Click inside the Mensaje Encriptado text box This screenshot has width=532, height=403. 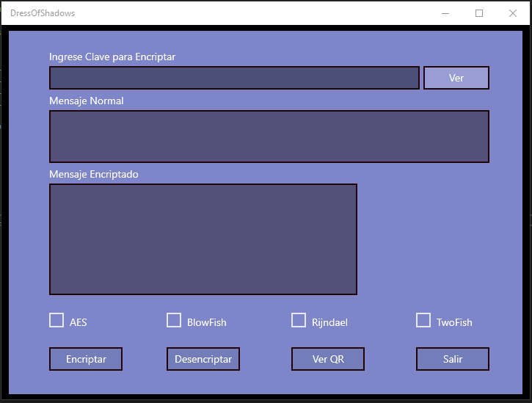click(203, 239)
